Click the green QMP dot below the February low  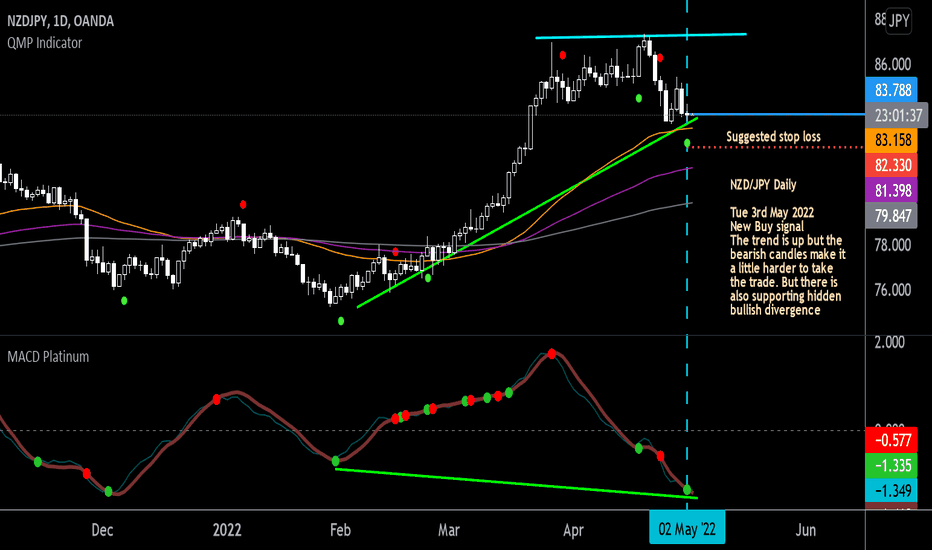tap(341, 321)
